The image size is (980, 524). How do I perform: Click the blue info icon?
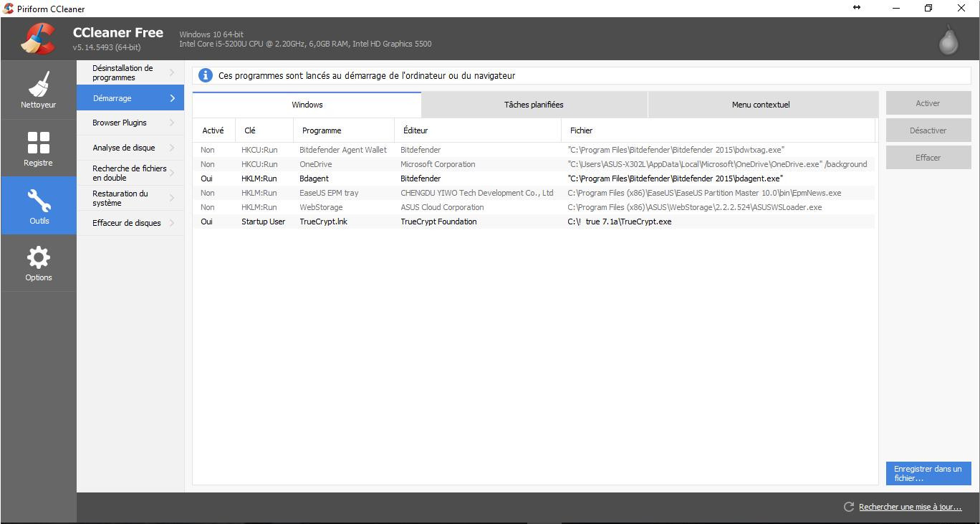click(x=206, y=75)
